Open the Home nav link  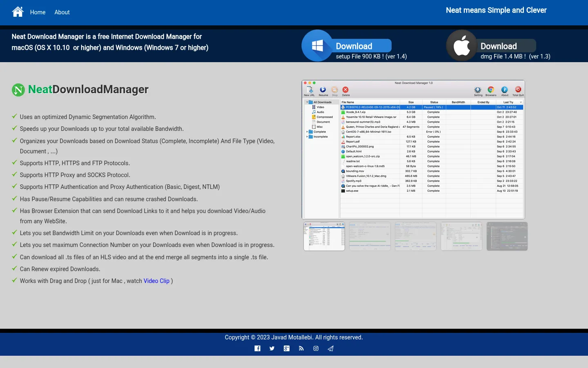(x=38, y=12)
